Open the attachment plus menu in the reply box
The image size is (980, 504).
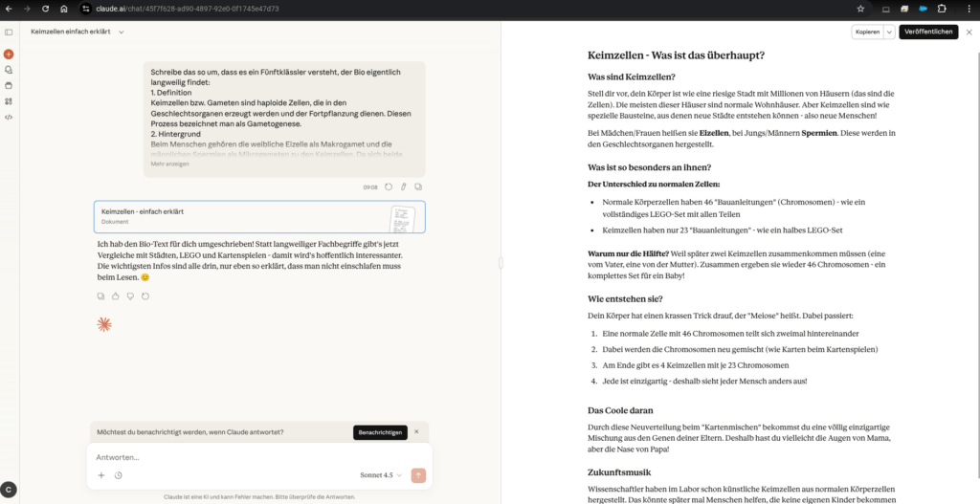point(101,475)
